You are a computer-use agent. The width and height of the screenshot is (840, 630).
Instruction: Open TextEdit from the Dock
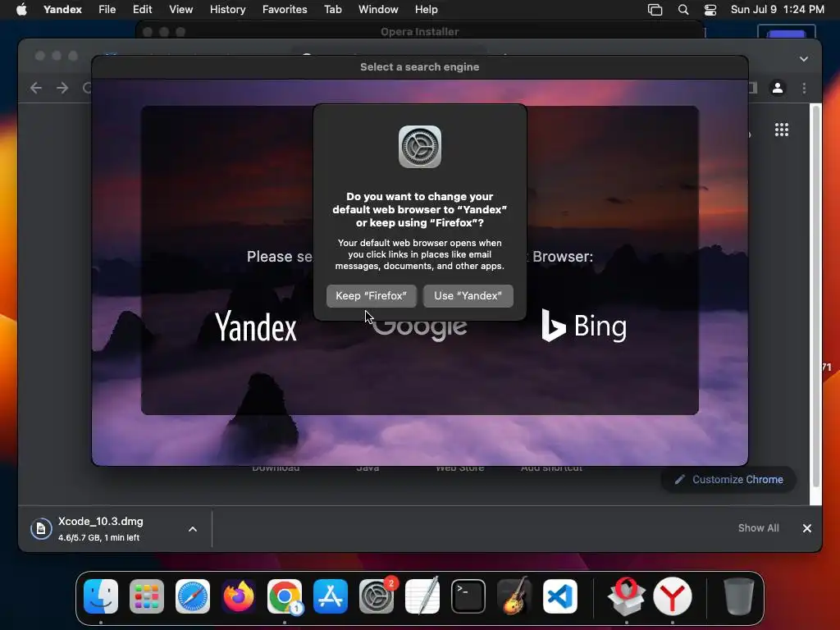pos(422,596)
